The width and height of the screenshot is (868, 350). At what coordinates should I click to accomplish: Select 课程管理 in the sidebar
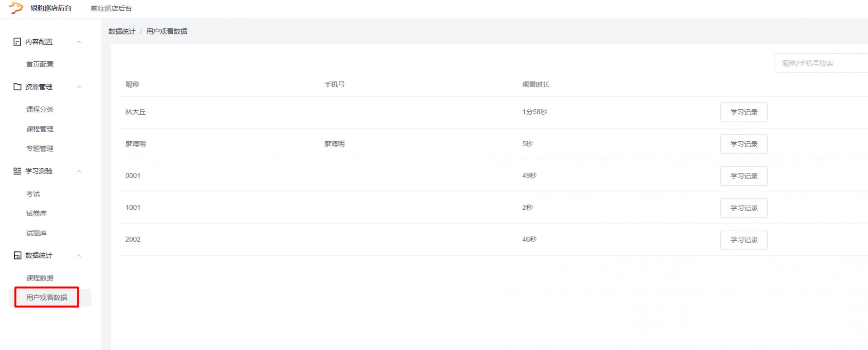[40, 129]
